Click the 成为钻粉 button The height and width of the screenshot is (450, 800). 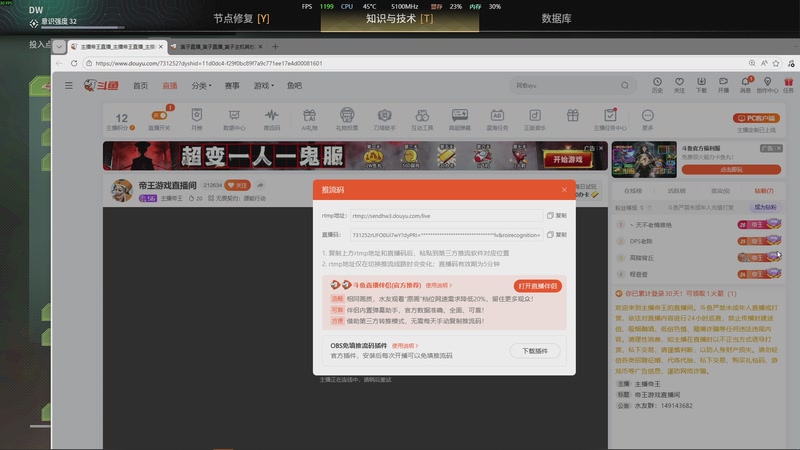pyautogui.click(x=765, y=207)
